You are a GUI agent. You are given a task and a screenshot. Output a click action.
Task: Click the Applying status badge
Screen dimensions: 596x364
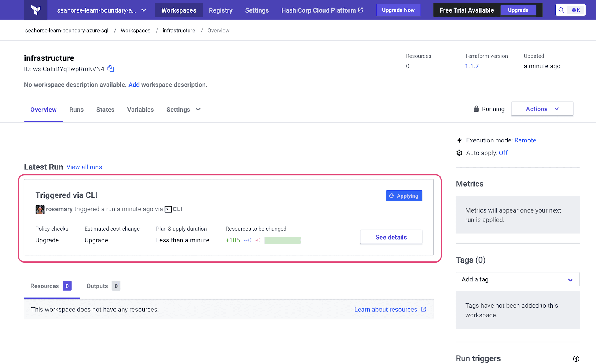coord(404,196)
